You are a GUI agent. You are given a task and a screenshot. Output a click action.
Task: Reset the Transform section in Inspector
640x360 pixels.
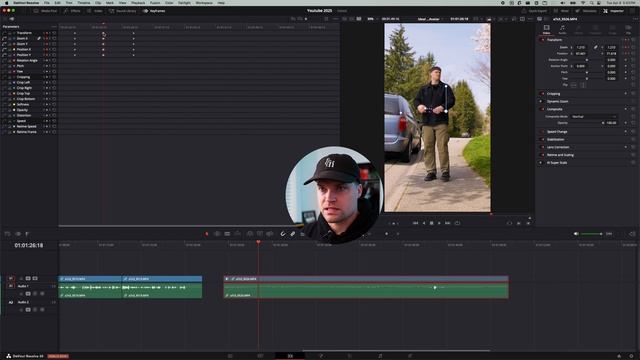pos(633,40)
